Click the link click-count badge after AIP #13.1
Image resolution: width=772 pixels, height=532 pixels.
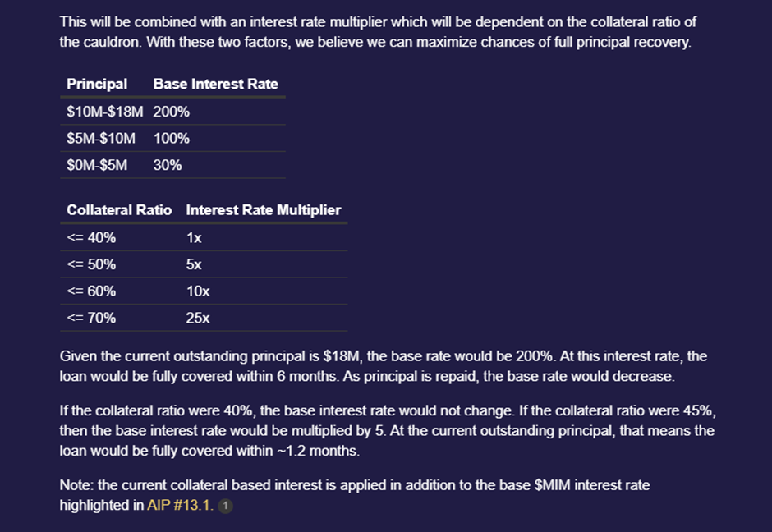226,507
